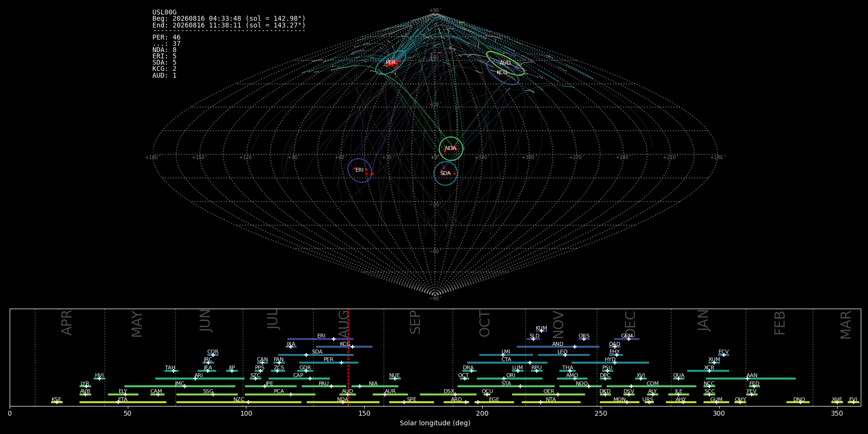
Task: Click the -90° pole label on the sky map
Action: click(x=435, y=299)
